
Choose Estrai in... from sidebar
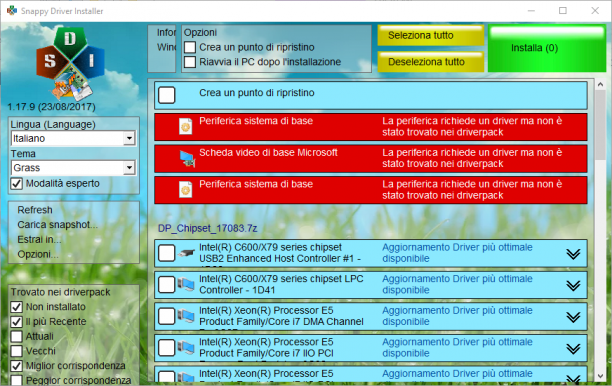(39, 240)
